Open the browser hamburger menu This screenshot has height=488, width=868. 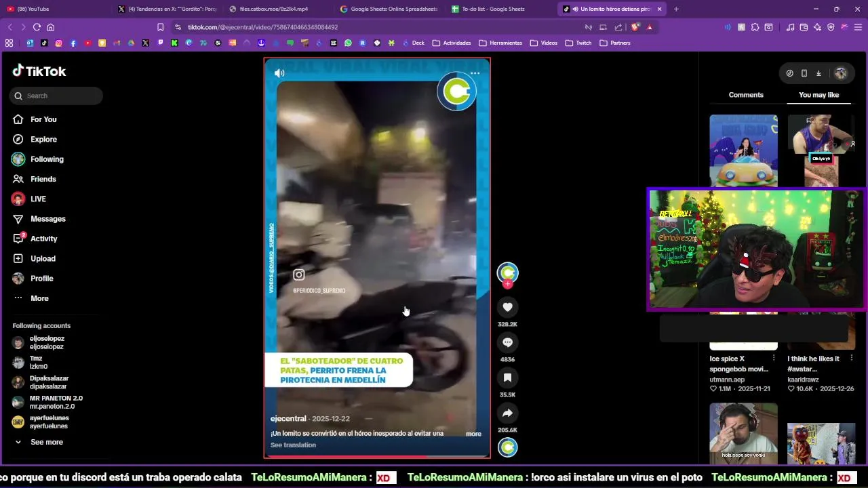pos(858,27)
